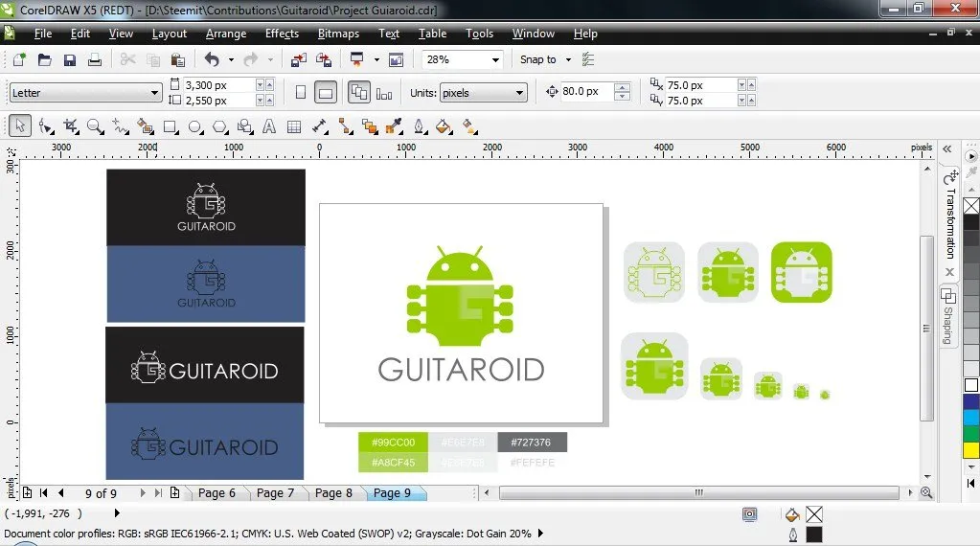Viewport: 980px width, 546px height.
Task: Pick the cyan blue palette swatch
Action: 971,418
